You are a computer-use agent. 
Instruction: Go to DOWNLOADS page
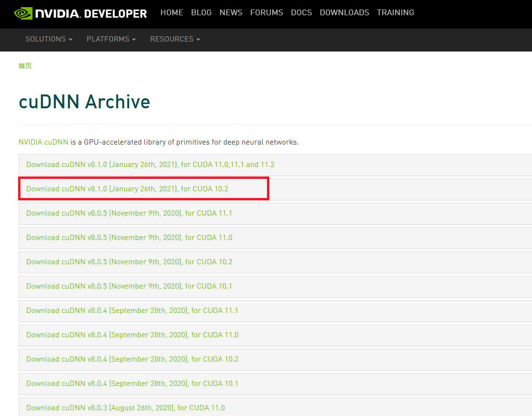[x=344, y=12]
